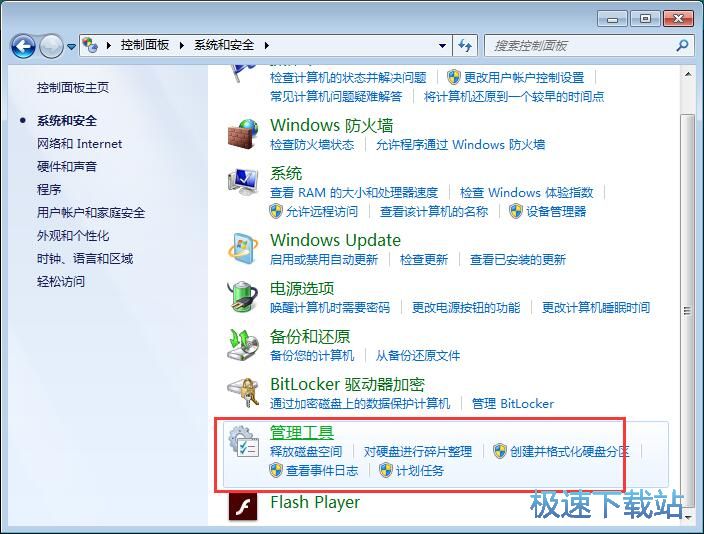Expand the arrow after 系统和安全 breadcrumb

267,45
